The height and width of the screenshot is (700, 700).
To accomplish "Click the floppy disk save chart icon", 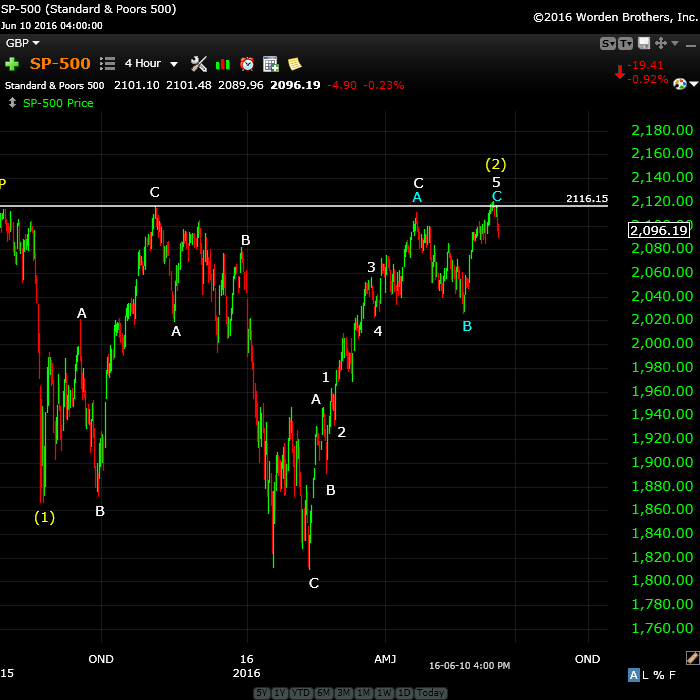I will [x=644, y=43].
